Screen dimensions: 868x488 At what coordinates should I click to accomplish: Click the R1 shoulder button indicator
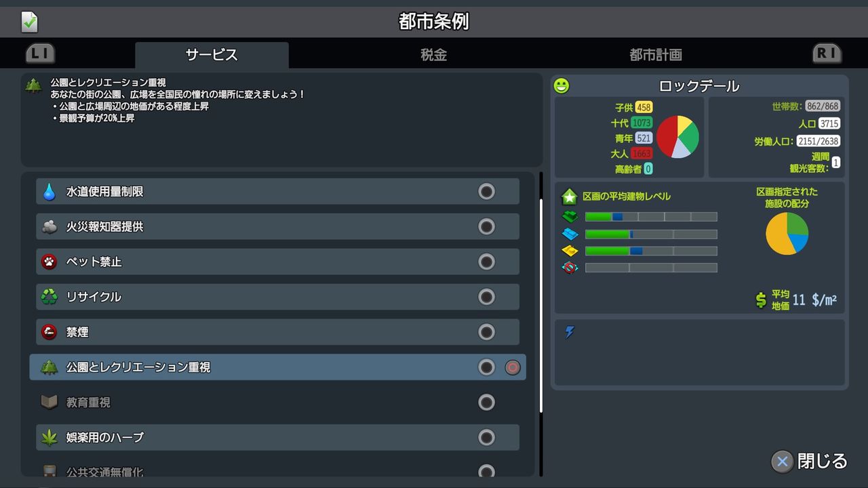click(827, 54)
